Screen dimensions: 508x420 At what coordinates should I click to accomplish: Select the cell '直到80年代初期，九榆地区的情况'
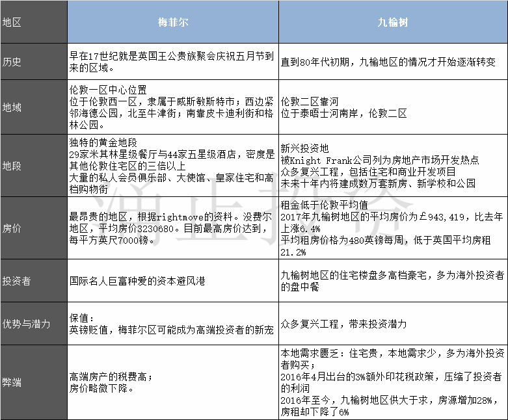(393, 62)
